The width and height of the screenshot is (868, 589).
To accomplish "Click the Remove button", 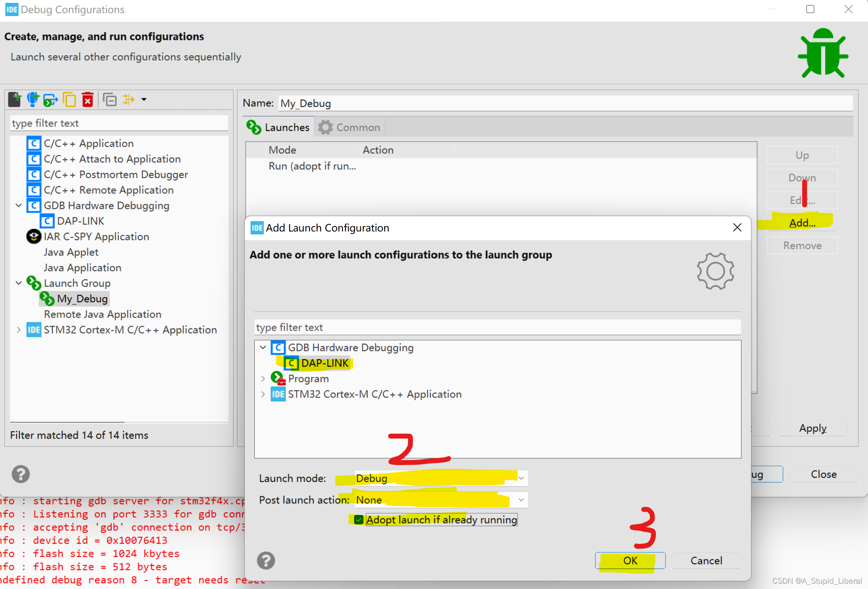I will tap(802, 245).
